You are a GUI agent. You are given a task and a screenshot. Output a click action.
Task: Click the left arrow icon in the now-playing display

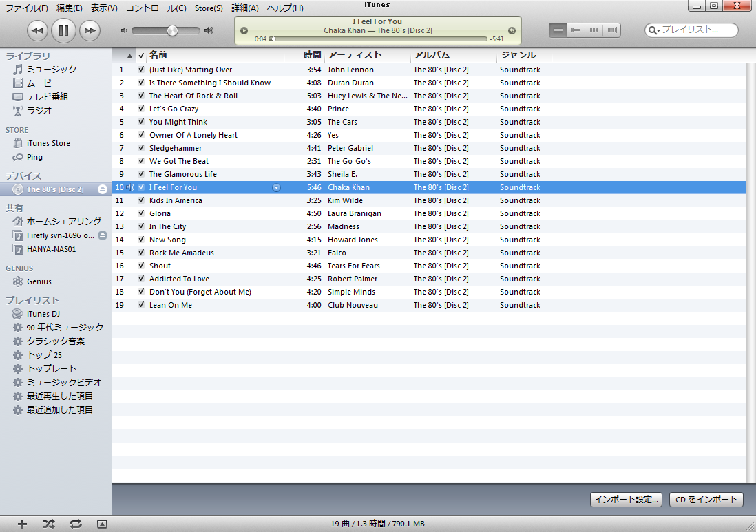coord(244,30)
